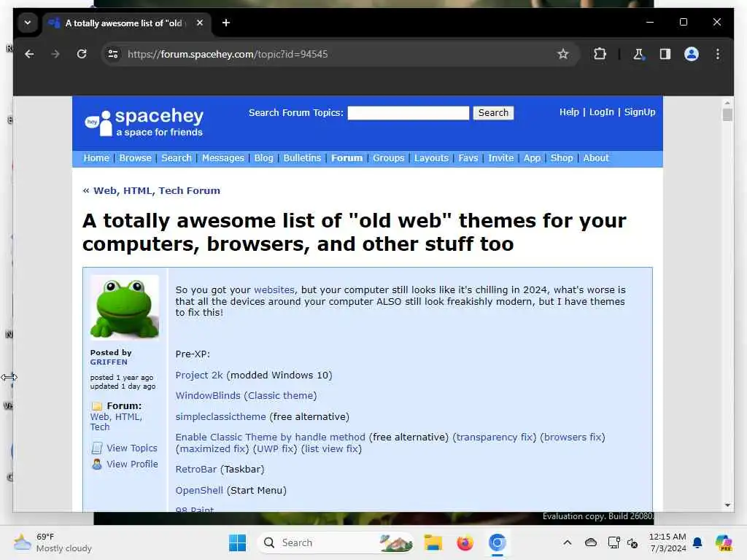
Task: Open Browse in navigation bar
Action: pos(135,158)
